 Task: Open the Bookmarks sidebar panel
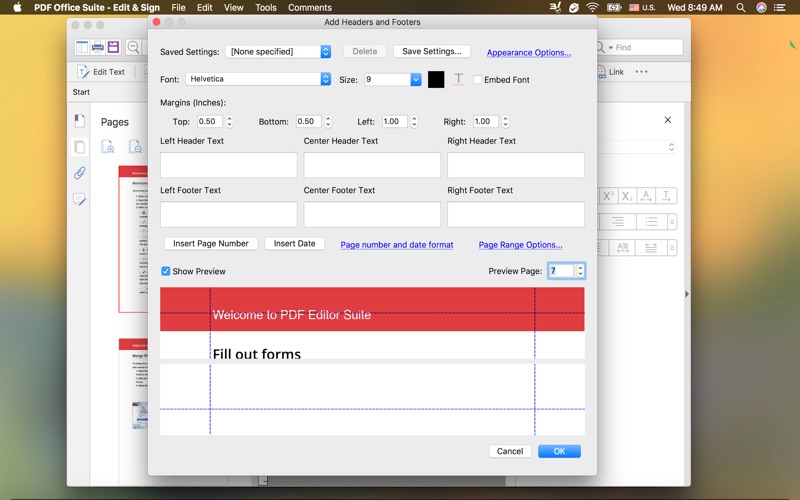(x=79, y=121)
